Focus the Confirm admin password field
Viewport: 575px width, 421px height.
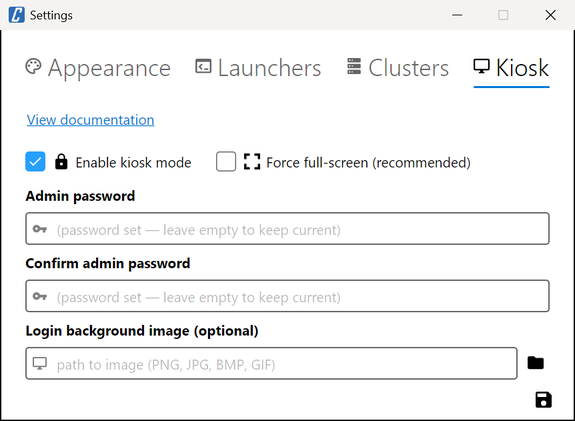pyautogui.click(x=287, y=296)
